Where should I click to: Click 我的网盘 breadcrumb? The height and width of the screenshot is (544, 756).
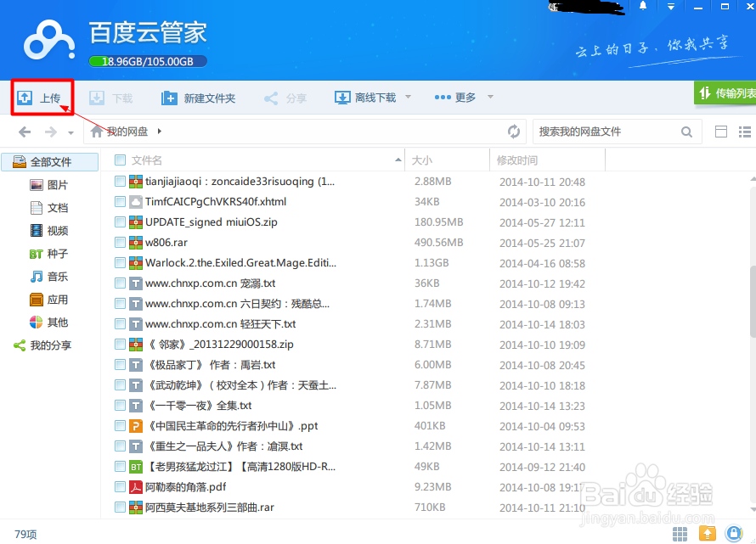pyautogui.click(x=127, y=131)
